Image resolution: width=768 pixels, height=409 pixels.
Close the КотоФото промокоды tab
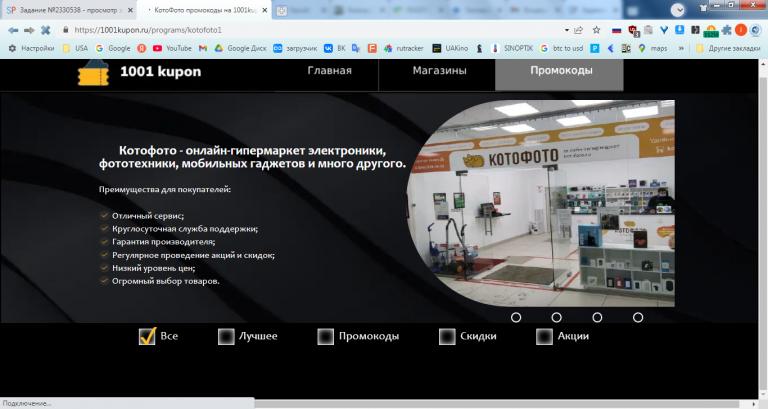(265, 10)
